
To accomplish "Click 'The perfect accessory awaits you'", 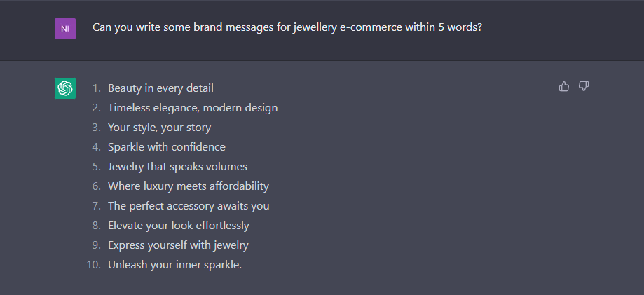I will (189, 206).
